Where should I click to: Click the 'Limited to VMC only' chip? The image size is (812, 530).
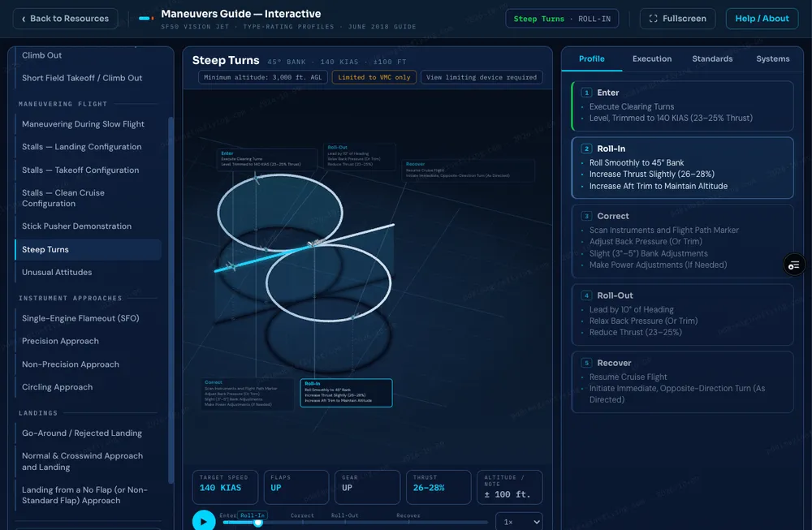coord(374,78)
